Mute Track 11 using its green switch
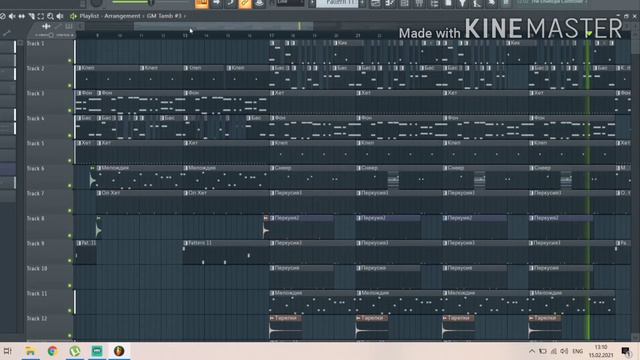The height and width of the screenshot is (360, 640). pos(70,311)
